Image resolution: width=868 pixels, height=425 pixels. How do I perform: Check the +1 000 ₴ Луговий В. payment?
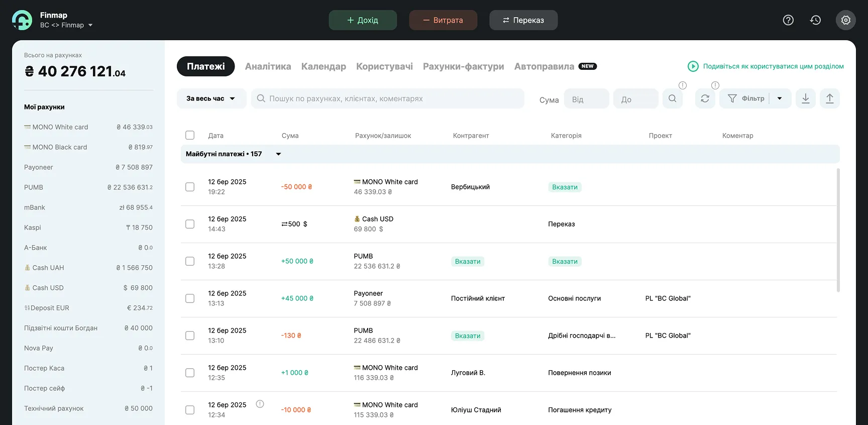190,373
